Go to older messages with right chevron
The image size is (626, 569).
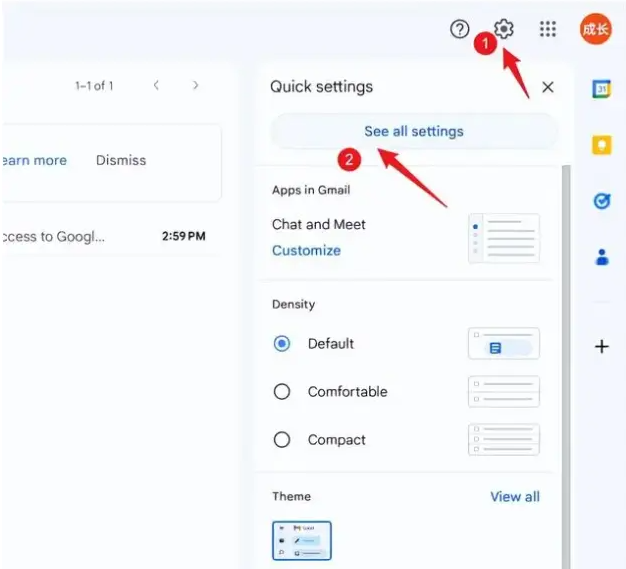(195, 85)
